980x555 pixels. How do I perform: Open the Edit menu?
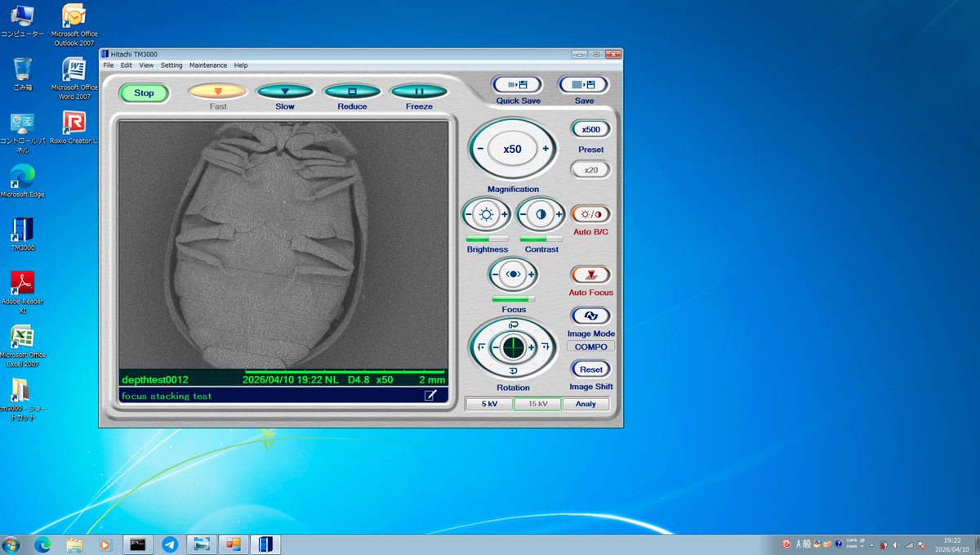(x=127, y=65)
